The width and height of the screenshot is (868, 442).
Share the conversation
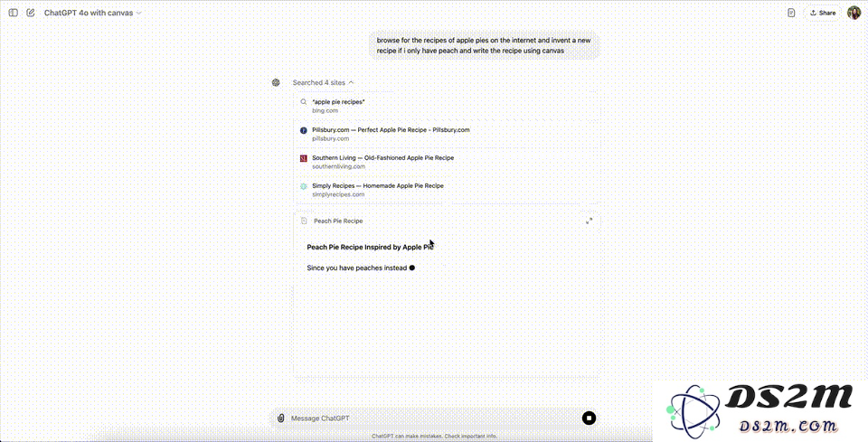coord(823,13)
